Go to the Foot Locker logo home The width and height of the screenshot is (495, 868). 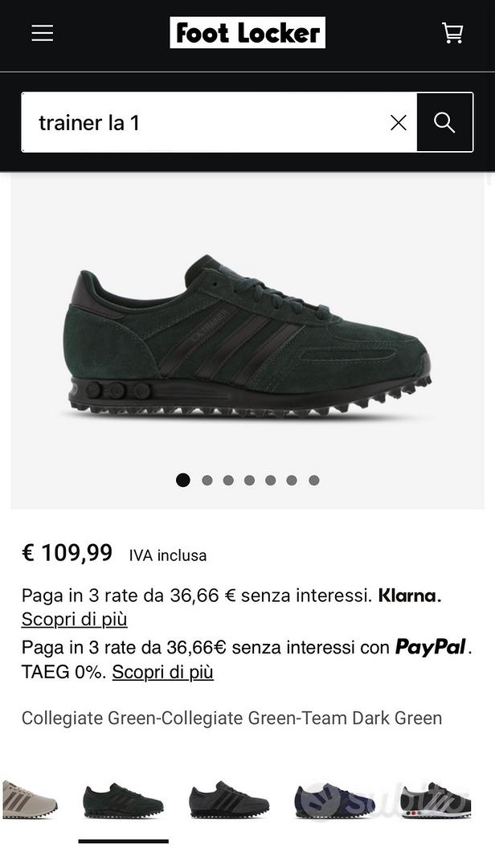(247, 33)
